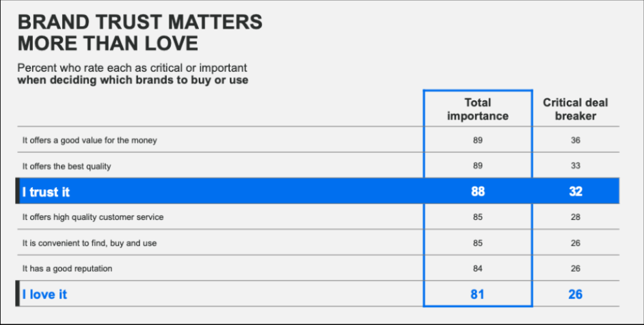
Task: Click the 'BRAND TRUST MATTERS MORE THAN LOVE' title
Action: coord(140,33)
